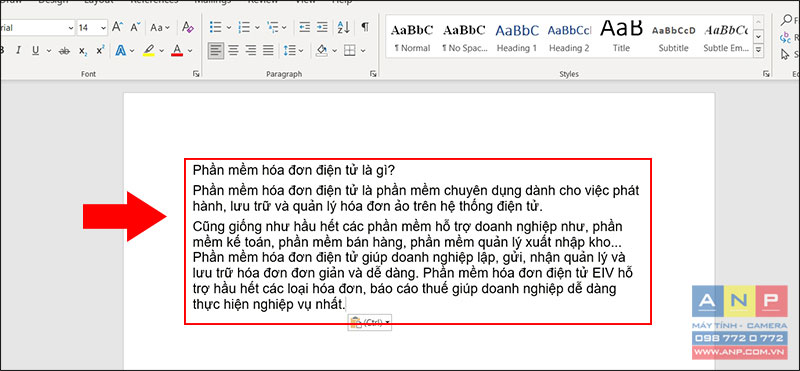800x371 pixels.
Task: Expand the Text Effects dropdown arrow
Action: [132, 51]
